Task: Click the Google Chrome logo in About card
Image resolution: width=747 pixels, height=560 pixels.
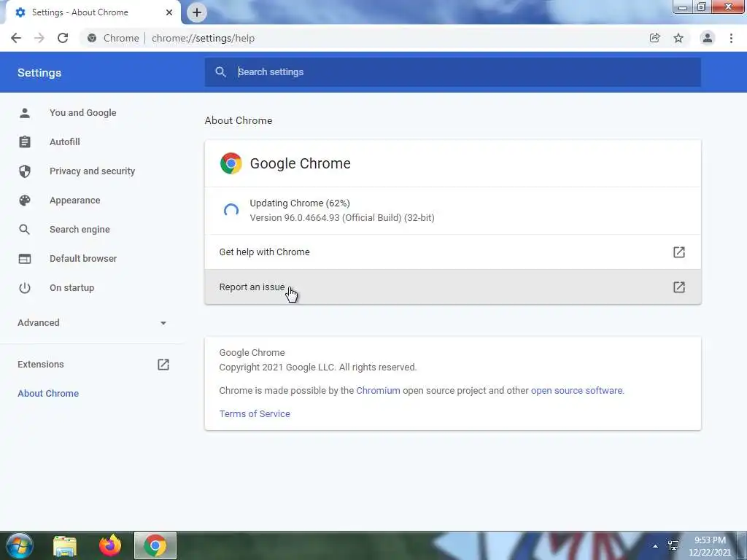Action: 231,163
